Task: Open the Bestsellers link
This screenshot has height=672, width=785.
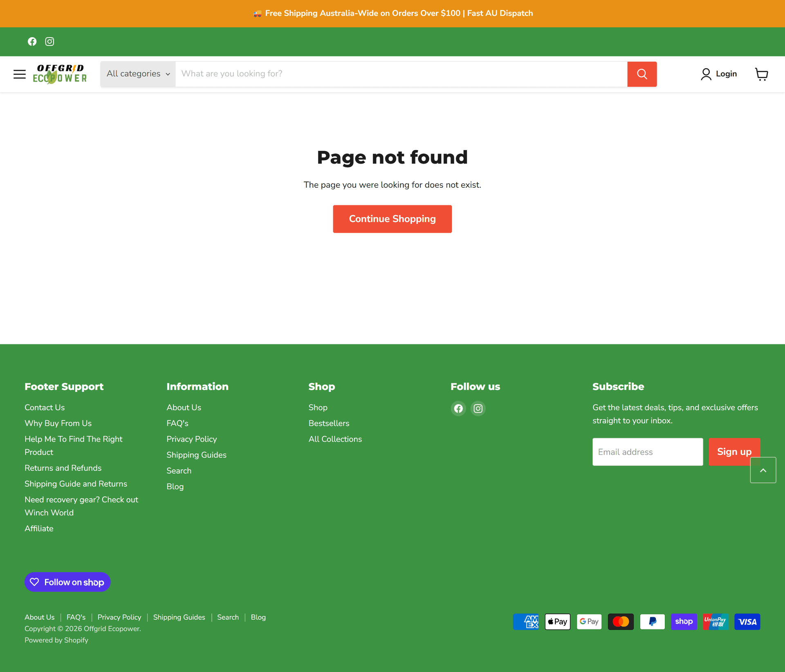Action: 329,423
